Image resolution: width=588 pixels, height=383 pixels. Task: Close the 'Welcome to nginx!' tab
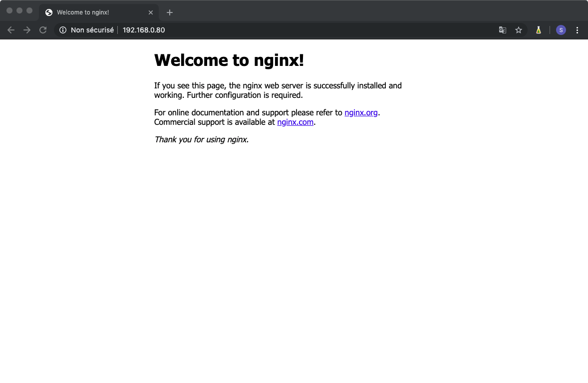(x=151, y=12)
